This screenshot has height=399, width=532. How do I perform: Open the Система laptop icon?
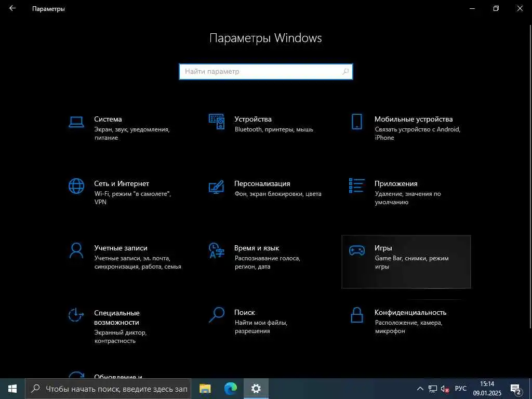(76, 122)
